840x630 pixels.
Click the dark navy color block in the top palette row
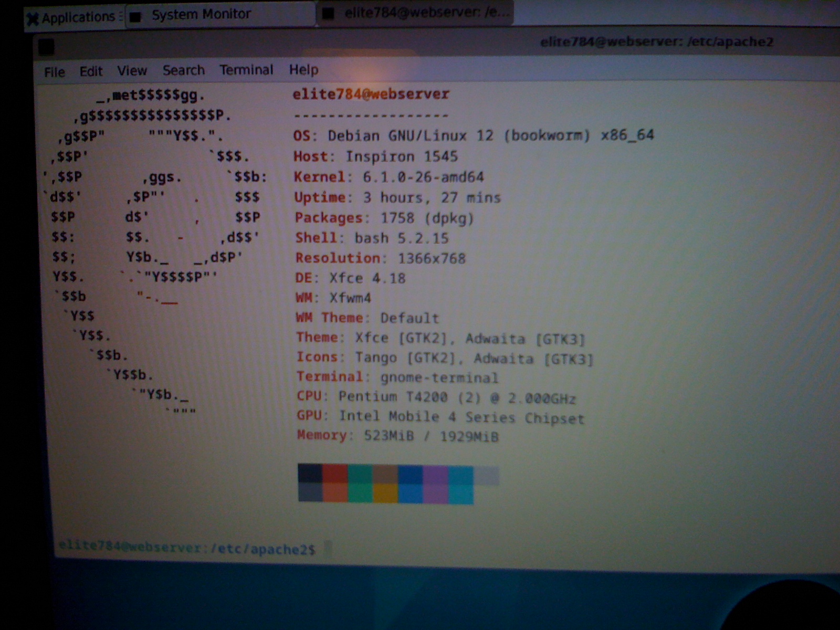tap(310, 473)
